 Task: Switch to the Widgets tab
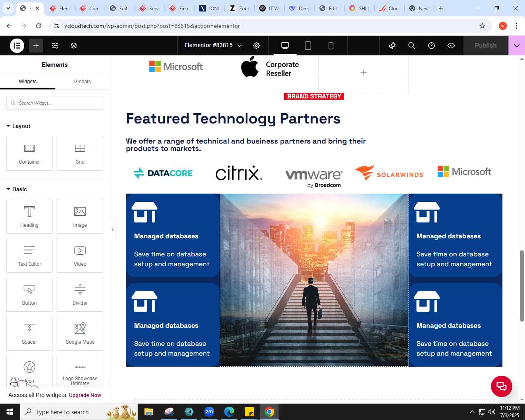tap(27, 82)
